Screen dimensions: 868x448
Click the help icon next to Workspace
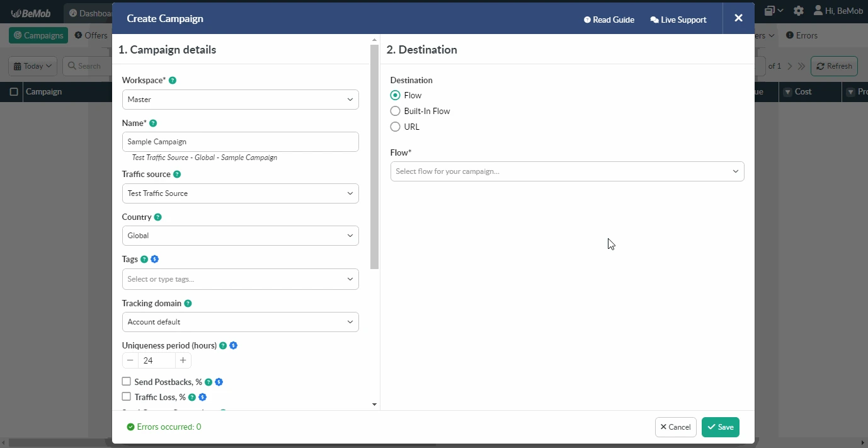[173, 81]
